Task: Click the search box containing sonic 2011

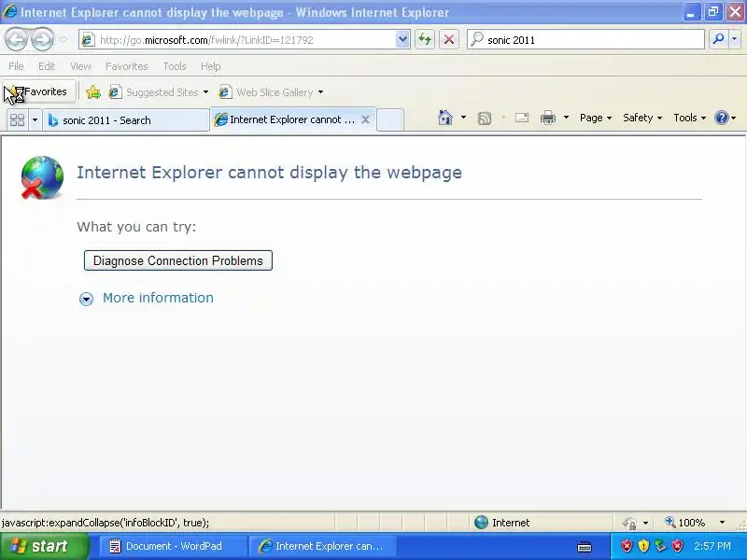Action: [586, 40]
